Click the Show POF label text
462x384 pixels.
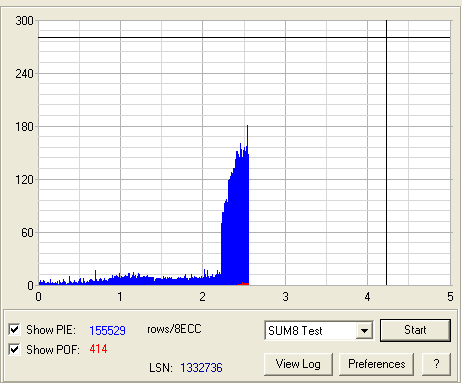(53, 350)
